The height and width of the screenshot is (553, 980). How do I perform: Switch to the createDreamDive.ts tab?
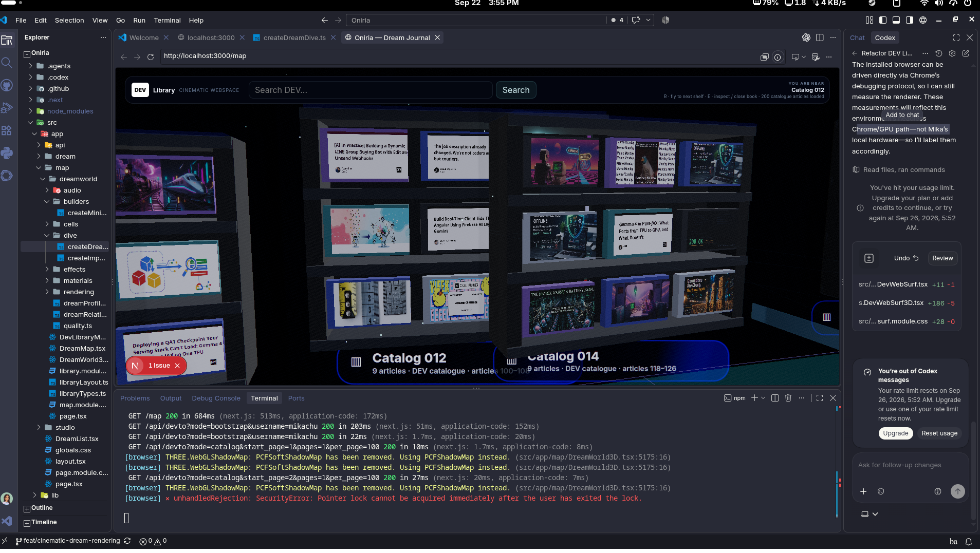tap(294, 37)
